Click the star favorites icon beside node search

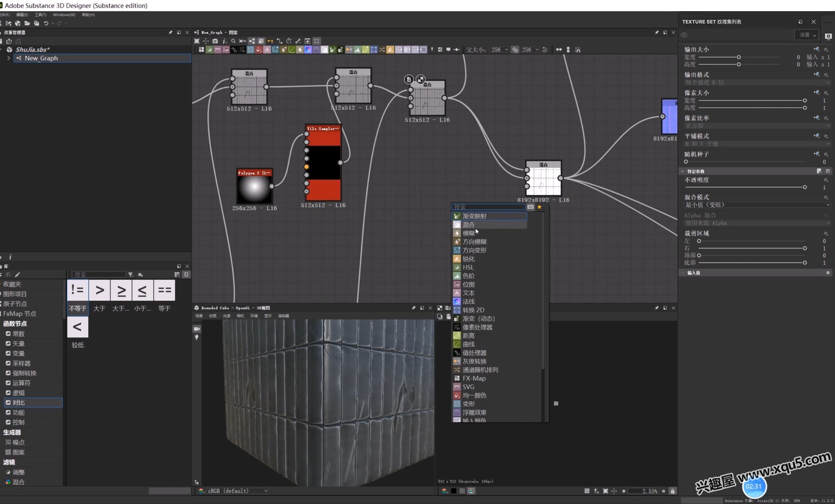click(540, 207)
